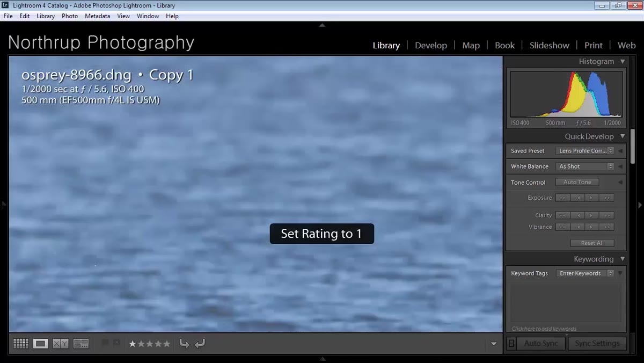Expand the White Balance section triangle
This screenshot has width=644, height=363.
(620, 166)
